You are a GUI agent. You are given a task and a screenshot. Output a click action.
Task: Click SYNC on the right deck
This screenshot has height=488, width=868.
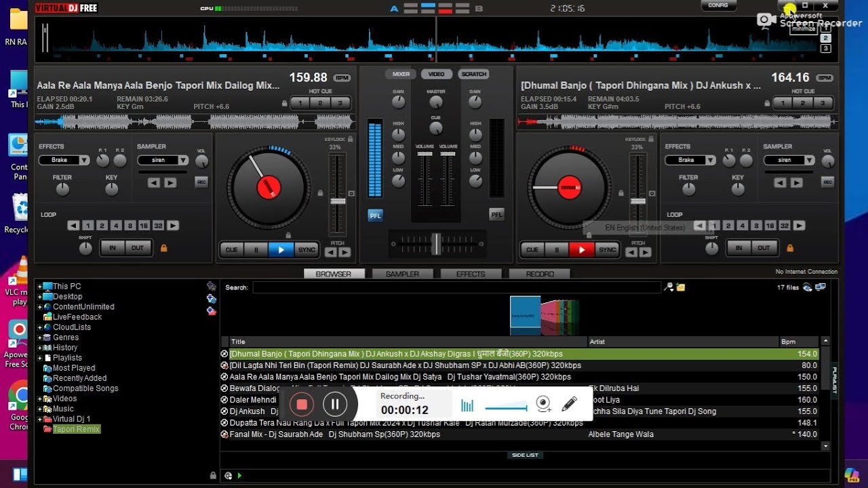tap(608, 249)
